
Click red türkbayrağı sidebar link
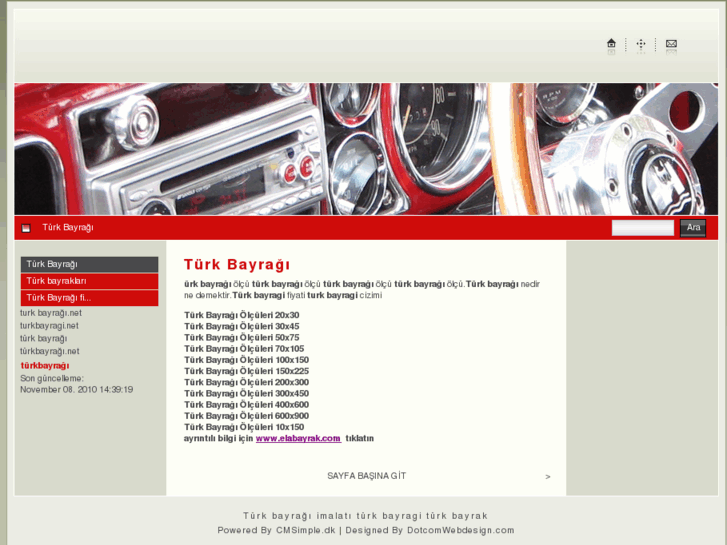45,365
